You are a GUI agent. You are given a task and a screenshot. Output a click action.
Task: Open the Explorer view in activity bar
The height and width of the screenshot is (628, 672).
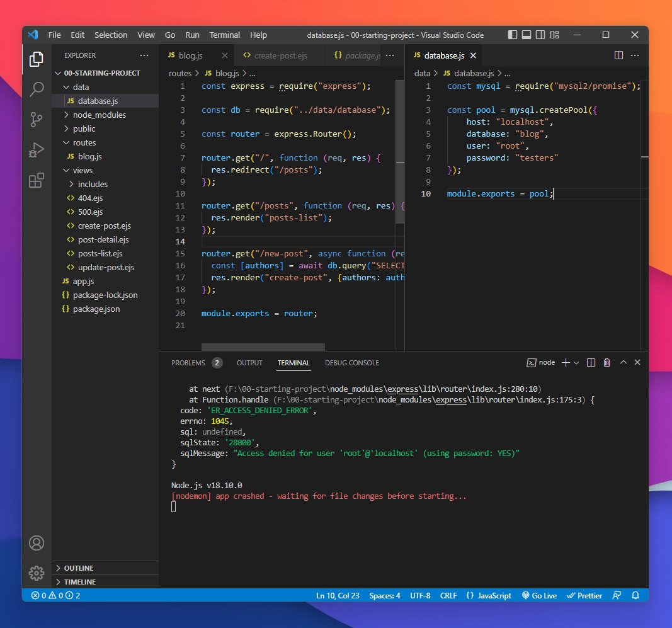coord(37,59)
